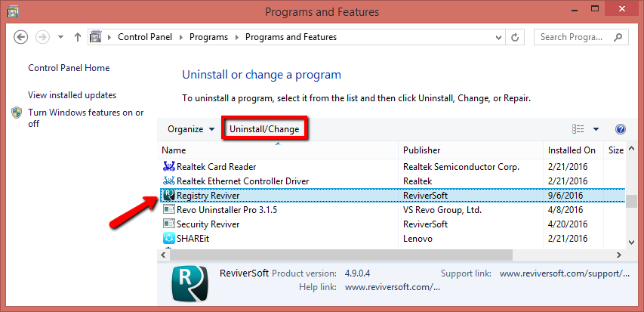Open the Organize menu

point(191,129)
